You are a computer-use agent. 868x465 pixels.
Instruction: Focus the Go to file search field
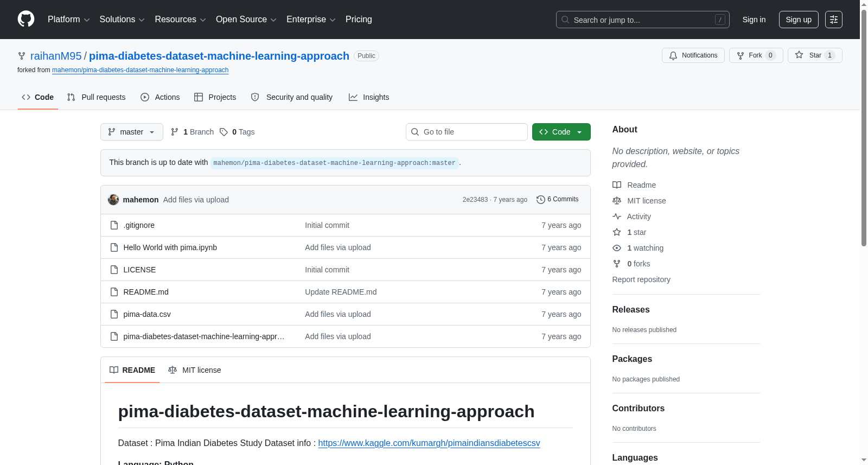467,132
